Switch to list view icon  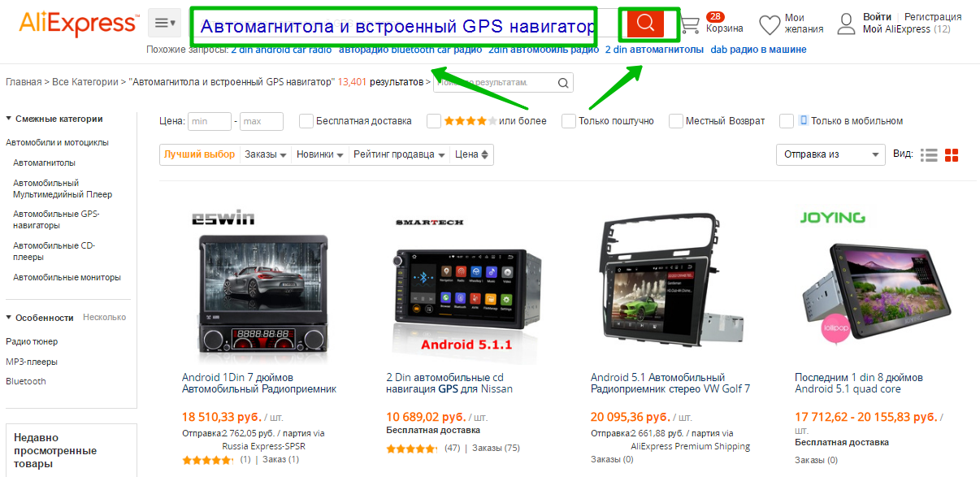929,154
